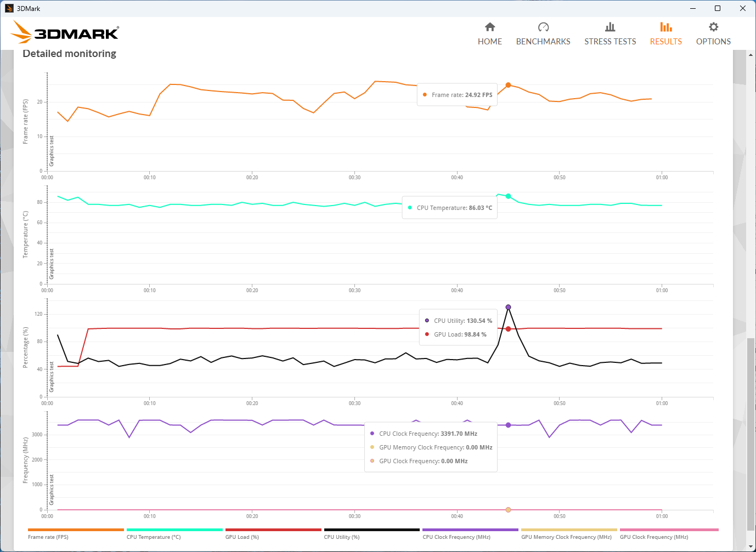Toggle GPU Memory Clock Frequency legend entry
This screenshot has height=552, width=756.
tap(569, 530)
